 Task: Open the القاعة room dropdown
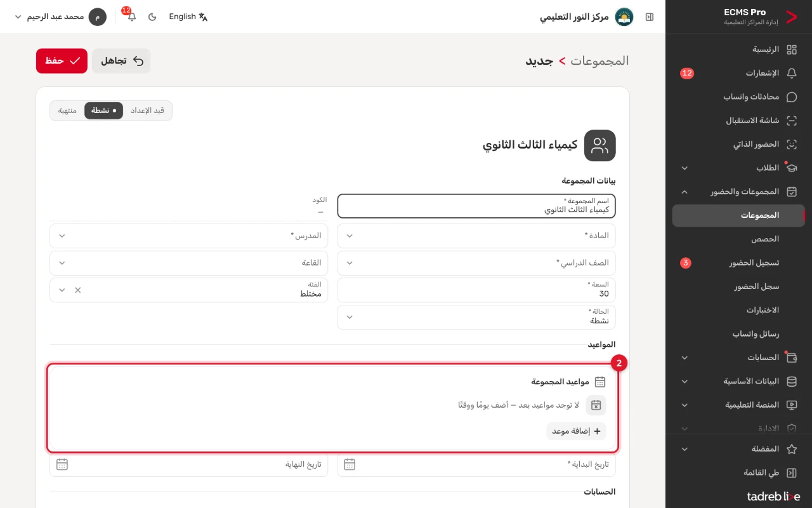point(189,263)
